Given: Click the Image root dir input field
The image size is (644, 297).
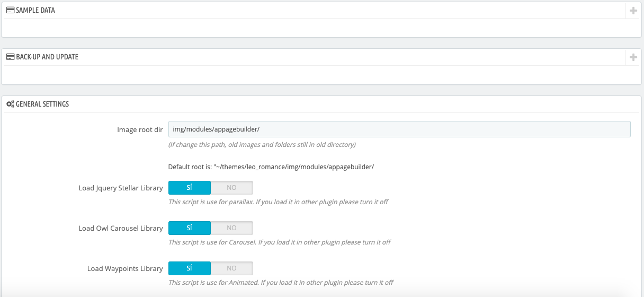Looking at the screenshot, I should point(399,129).
